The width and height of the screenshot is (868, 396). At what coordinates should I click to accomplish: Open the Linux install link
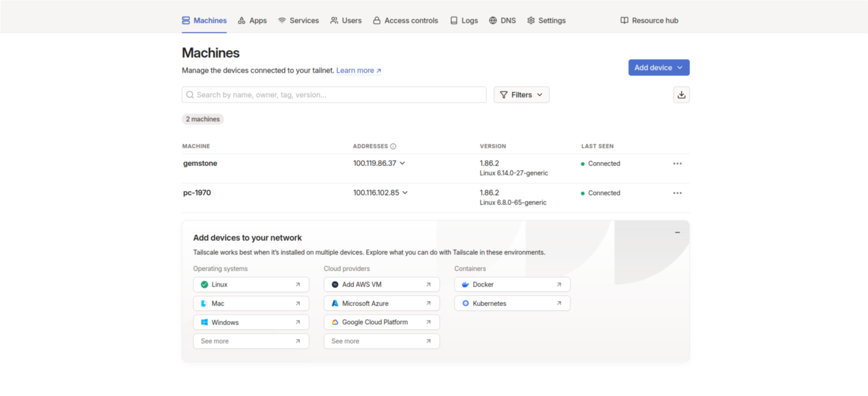pos(251,285)
